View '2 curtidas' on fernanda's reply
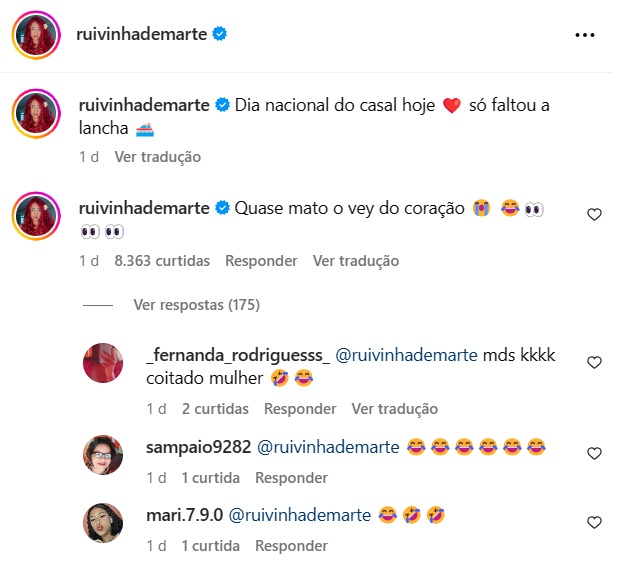This screenshot has width=620, height=587. pos(215,409)
